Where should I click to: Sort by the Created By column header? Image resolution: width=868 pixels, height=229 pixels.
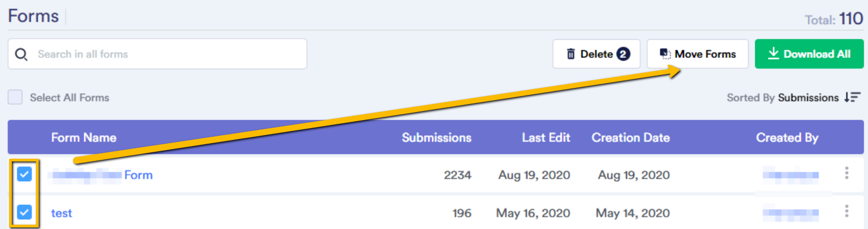click(787, 138)
